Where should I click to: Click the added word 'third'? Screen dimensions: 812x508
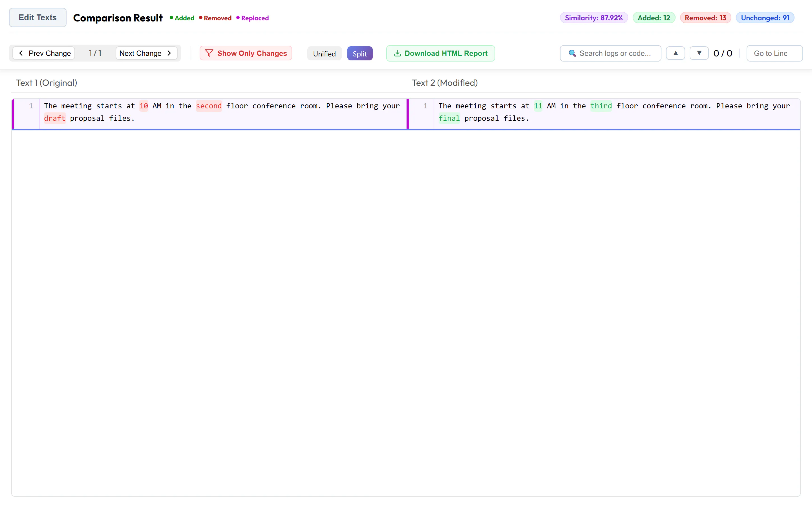(x=601, y=106)
